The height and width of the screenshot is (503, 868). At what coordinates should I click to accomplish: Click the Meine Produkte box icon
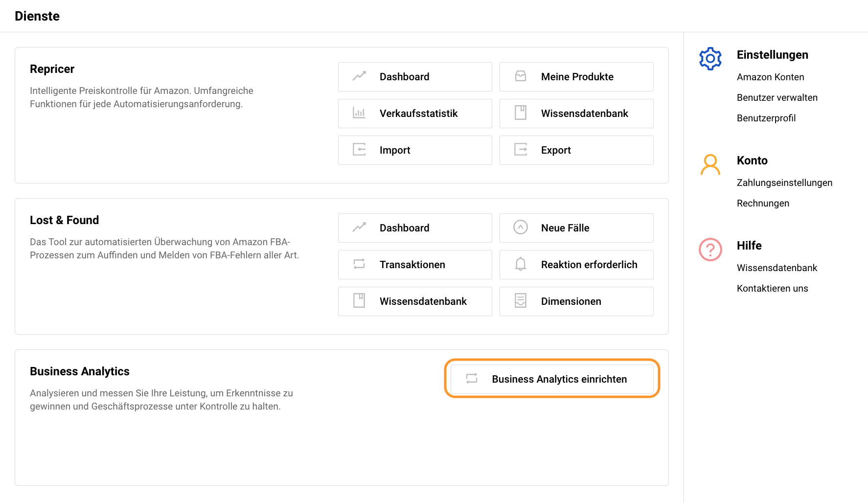pyautogui.click(x=521, y=76)
